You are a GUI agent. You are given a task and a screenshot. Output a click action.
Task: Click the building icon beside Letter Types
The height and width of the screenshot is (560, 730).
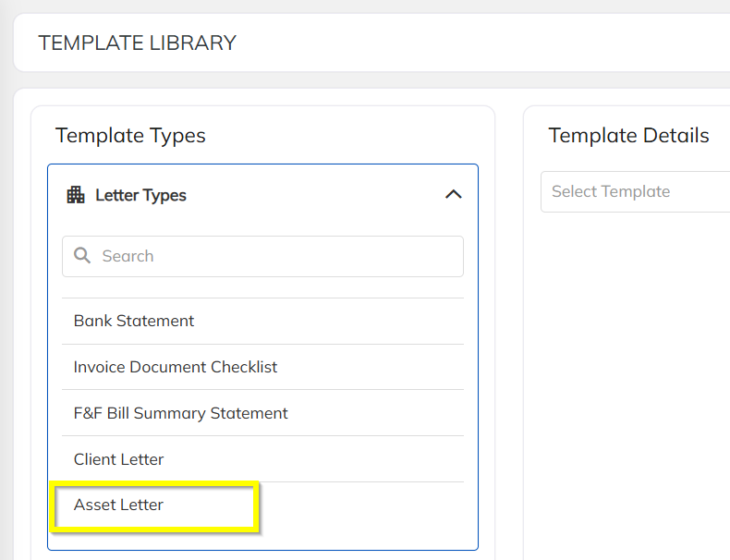(x=76, y=195)
